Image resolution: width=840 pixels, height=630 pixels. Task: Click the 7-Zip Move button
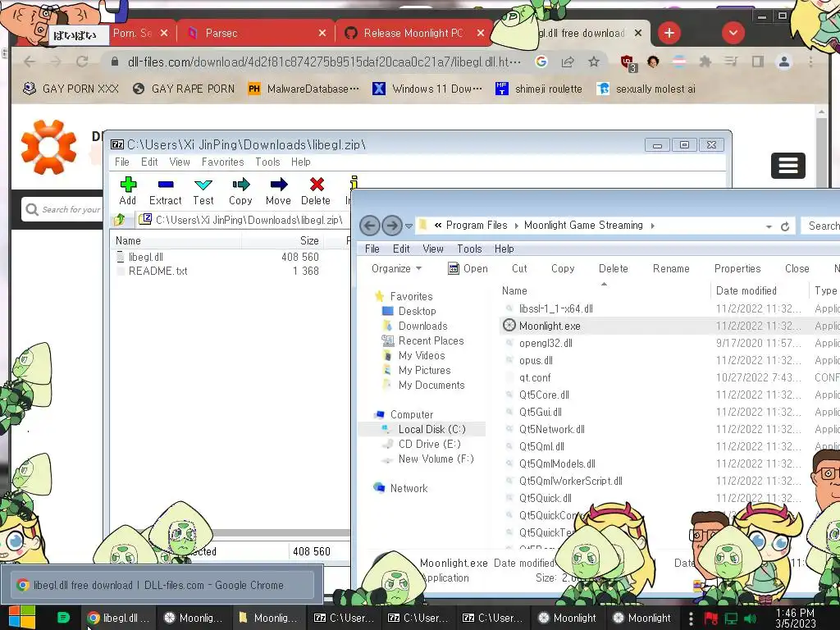278,191
